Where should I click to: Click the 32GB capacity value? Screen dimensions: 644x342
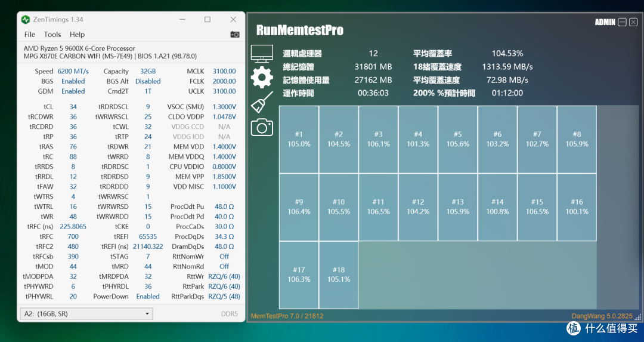coord(148,71)
